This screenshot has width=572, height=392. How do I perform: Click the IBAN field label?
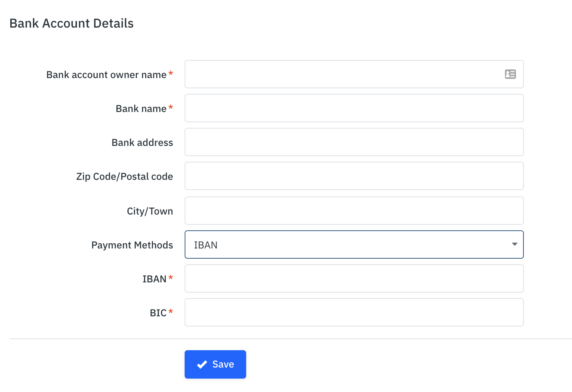point(154,279)
